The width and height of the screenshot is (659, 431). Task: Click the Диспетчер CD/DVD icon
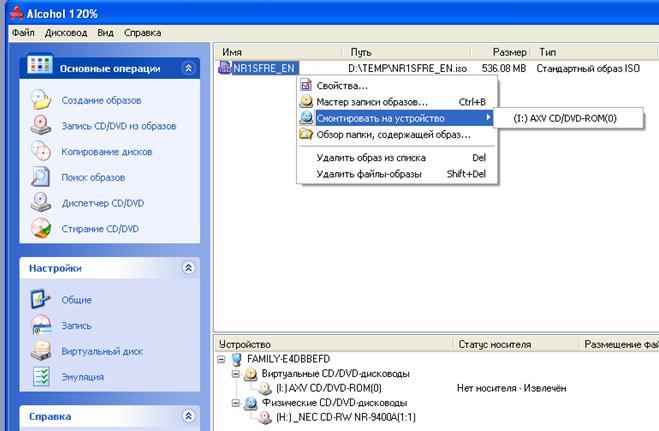pyautogui.click(x=40, y=202)
